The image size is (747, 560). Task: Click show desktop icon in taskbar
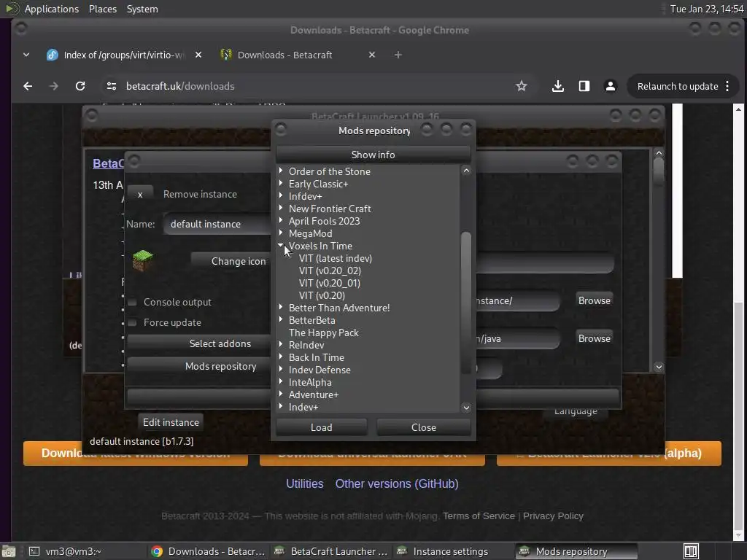pos(9,551)
